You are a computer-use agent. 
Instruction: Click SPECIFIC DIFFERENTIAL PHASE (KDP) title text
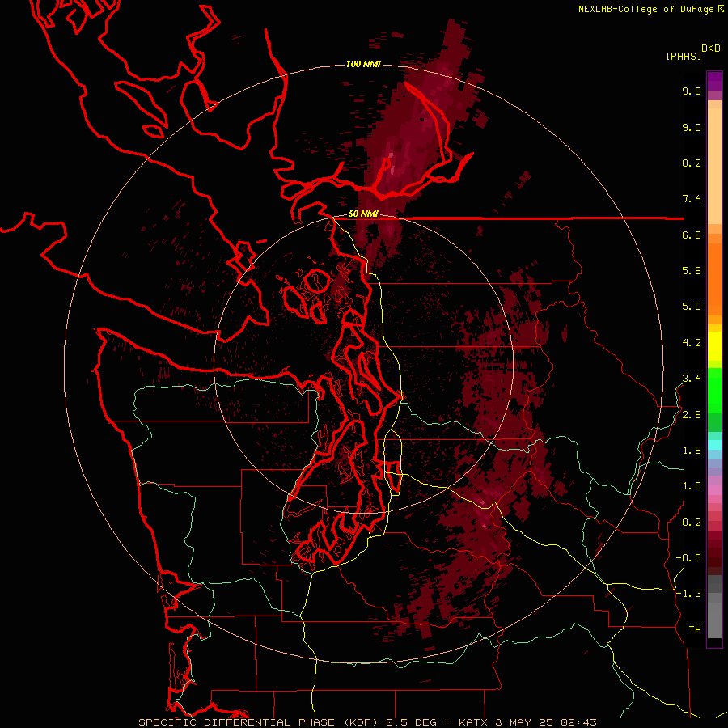tap(260, 722)
